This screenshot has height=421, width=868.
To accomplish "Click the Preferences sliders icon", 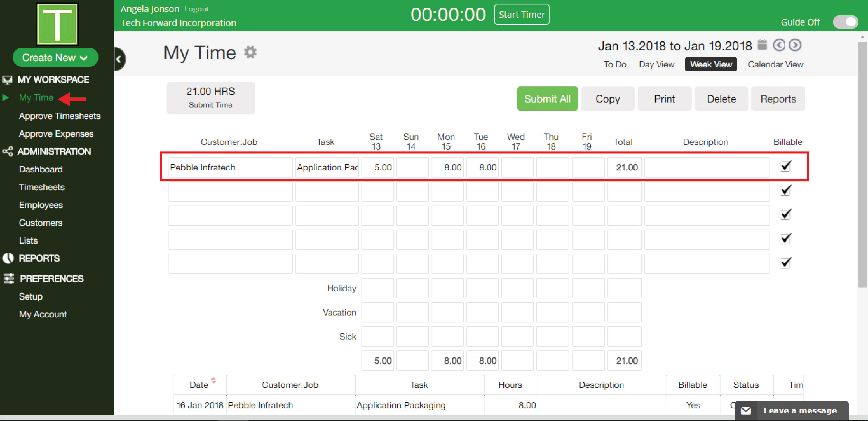I will tap(8, 278).
